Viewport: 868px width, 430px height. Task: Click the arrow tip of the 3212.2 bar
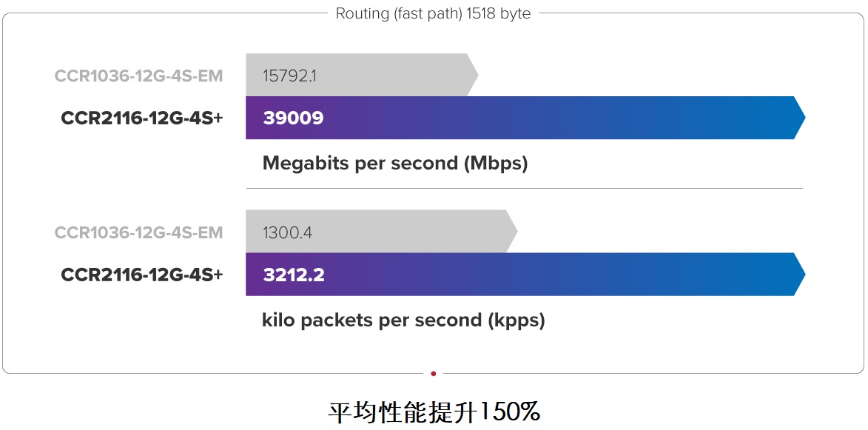[x=799, y=275]
